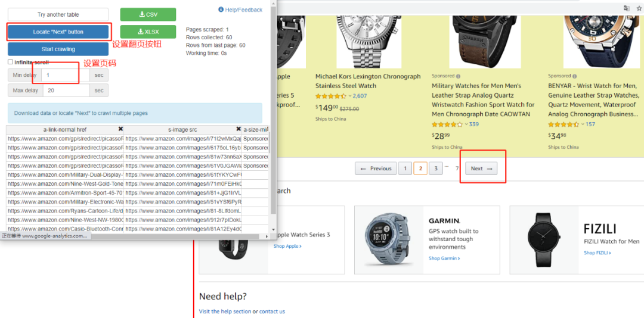The width and height of the screenshot is (644, 318).
Task: Open the Shop Garmin link
Action: pyautogui.click(x=444, y=258)
